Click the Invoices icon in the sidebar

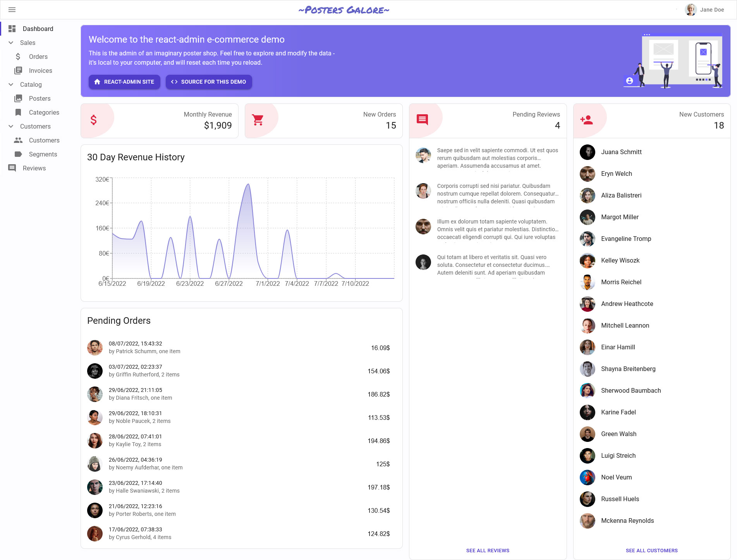tap(18, 70)
